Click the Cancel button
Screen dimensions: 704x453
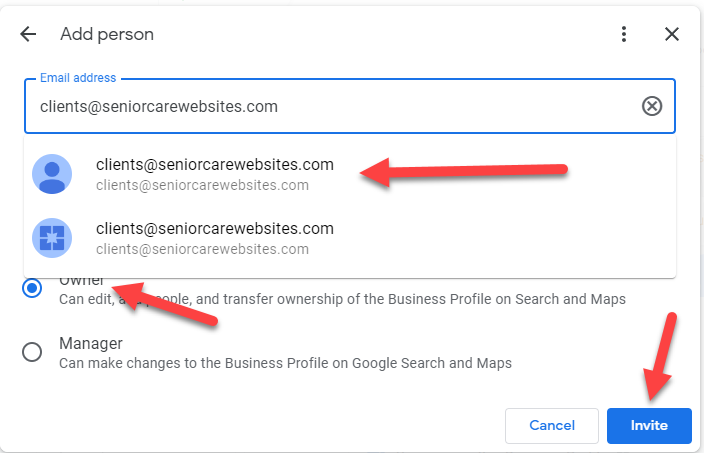552,426
